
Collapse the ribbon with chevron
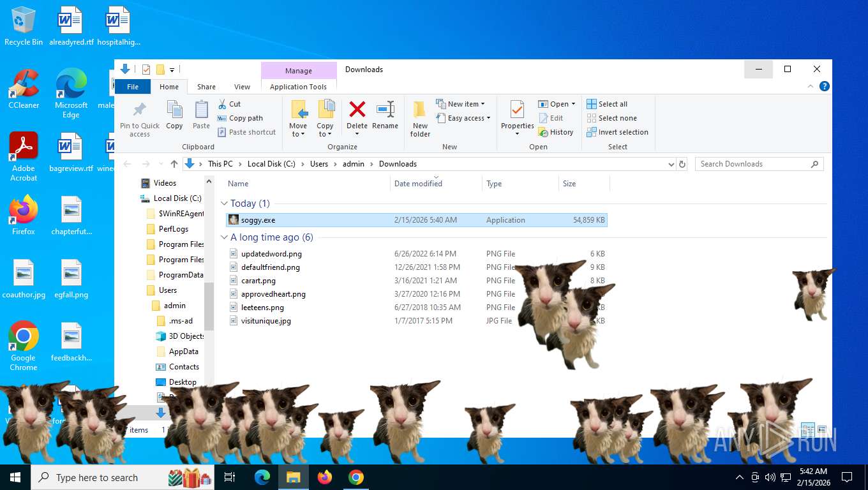coord(811,86)
